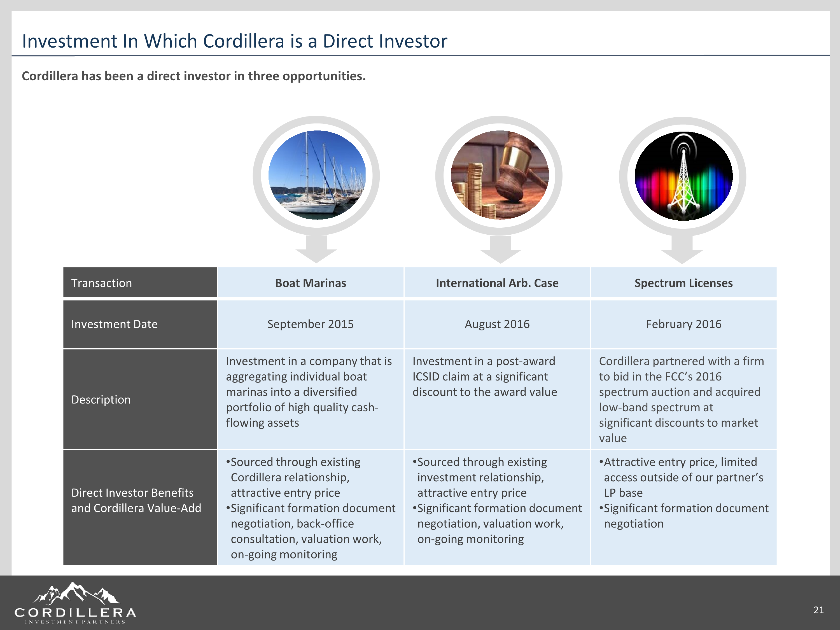Image resolution: width=840 pixels, height=630 pixels.
Task: Click the gavel and coins image
Action: click(x=499, y=175)
